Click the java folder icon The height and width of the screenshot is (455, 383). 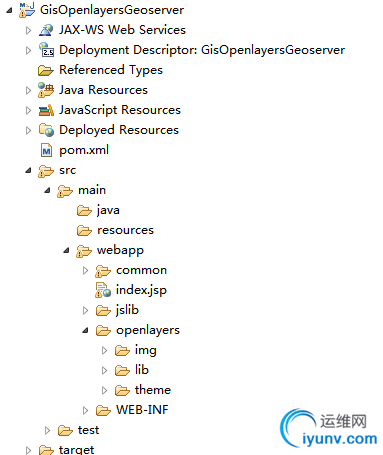pyautogui.click(x=84, y=210)
